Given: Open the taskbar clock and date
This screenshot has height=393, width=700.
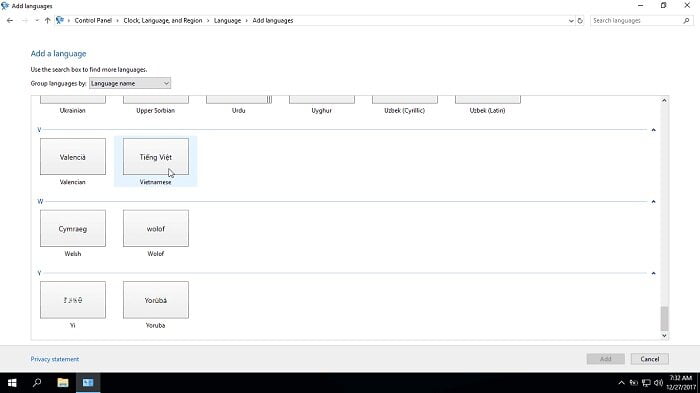Looking at the screenshot, I should pos(680,383).
